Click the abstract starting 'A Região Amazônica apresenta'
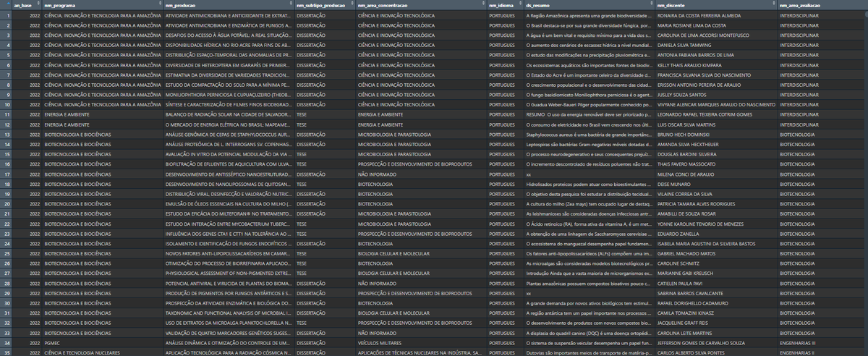The image size is (868, 356). [x=588, y=14]
